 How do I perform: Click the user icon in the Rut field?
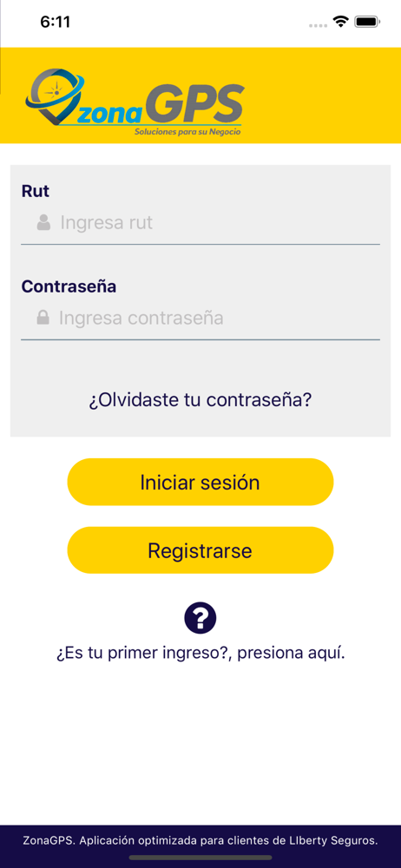click(43, 222)
